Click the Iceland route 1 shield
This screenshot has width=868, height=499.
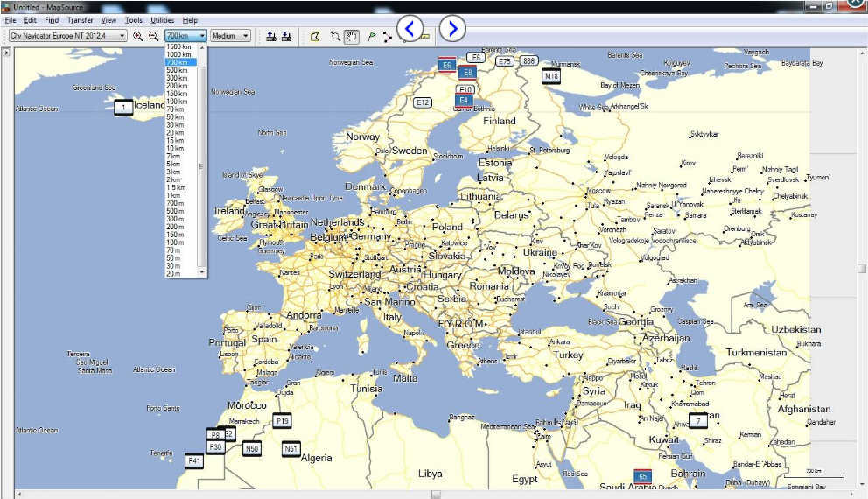click(123, 107)
